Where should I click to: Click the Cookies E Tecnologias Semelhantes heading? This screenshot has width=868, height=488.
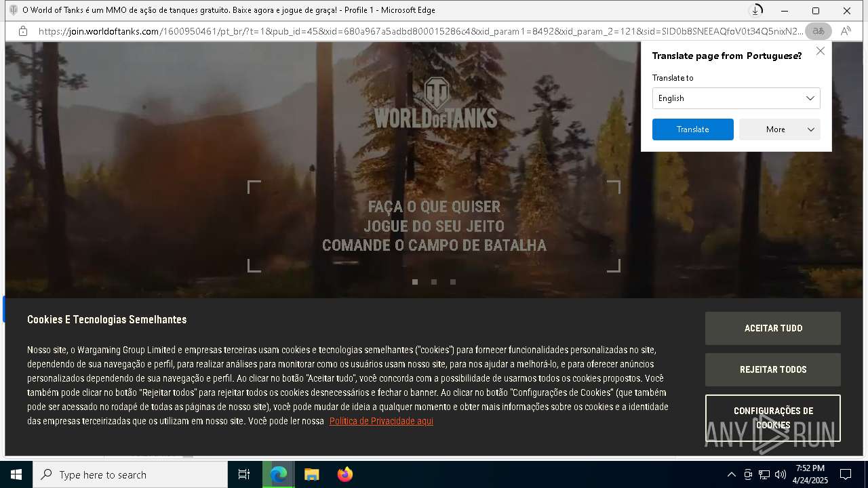[x=107, y=319]
